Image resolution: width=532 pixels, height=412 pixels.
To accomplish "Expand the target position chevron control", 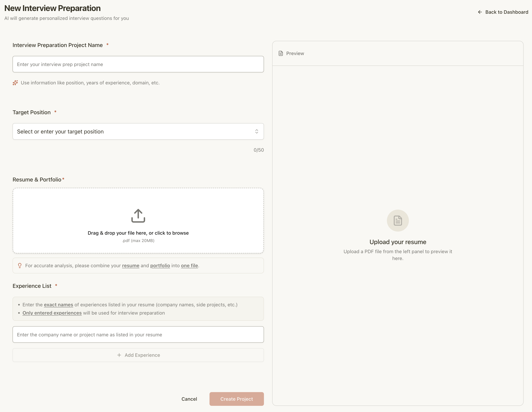I will point(257,131).
